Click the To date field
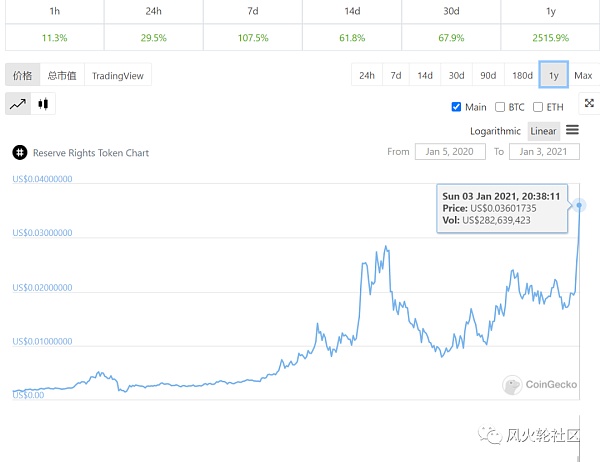 [x=544, y=152]
